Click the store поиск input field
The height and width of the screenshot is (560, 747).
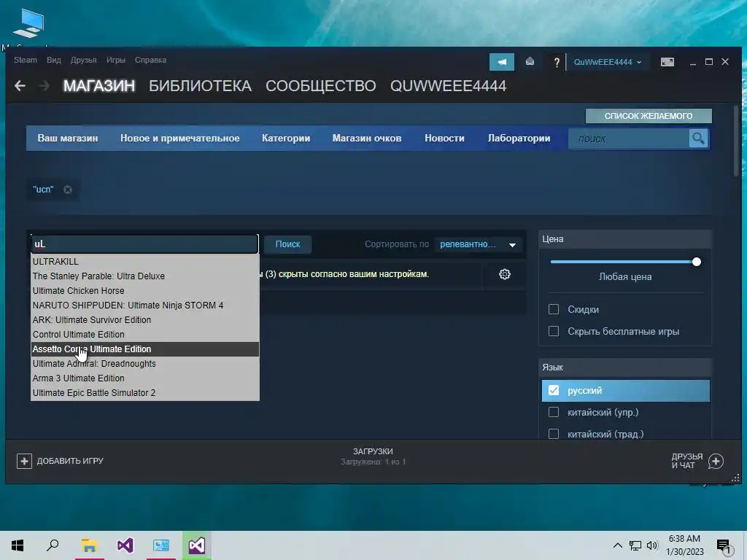(629, 139)
